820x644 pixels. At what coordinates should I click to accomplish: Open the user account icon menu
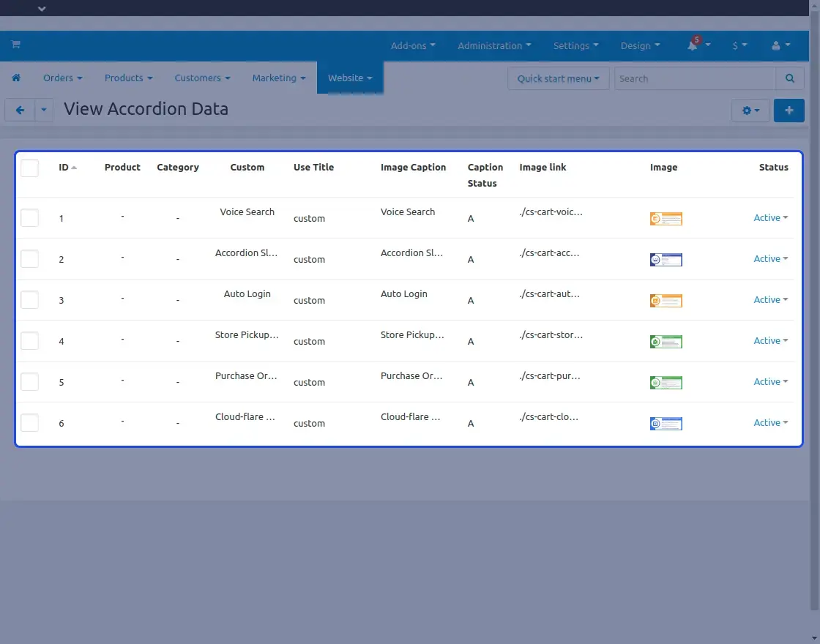point(780,45)
